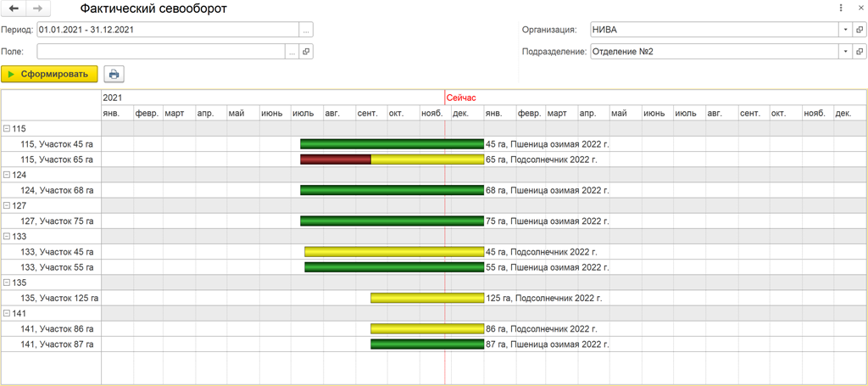The width and height of the screenshot is (868, 386).
Task: Open the Организация dropdown list
Action: coord(846,30)
